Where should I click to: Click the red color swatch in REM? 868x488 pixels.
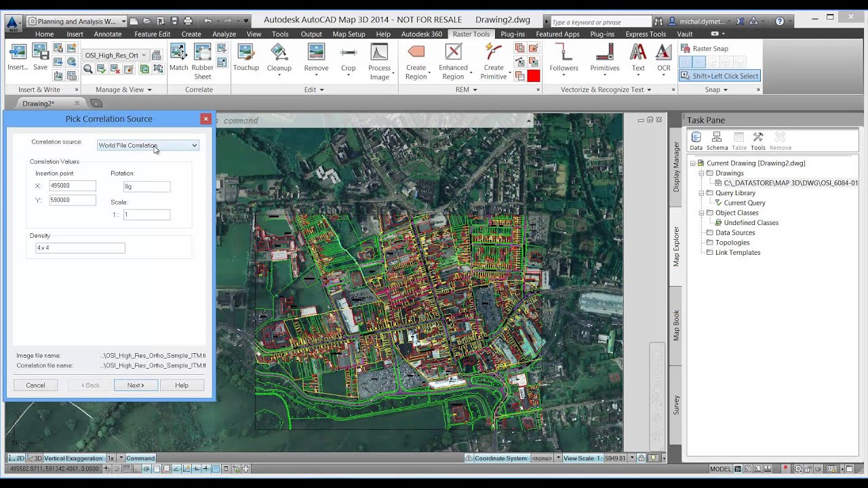click(x=534, y=76)
